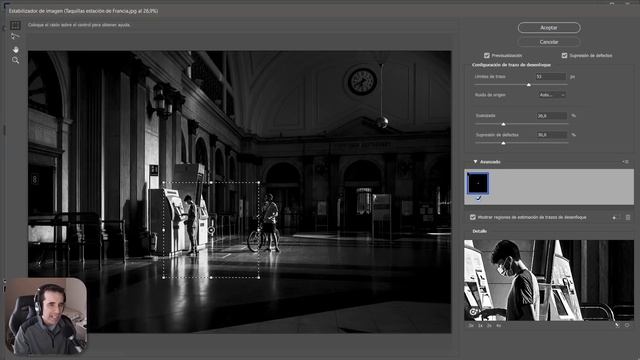The height and width of the screenshot is (360, 640).
Task: Toggle Mostrar regiones de estimación checkbox
Action: 473,218
